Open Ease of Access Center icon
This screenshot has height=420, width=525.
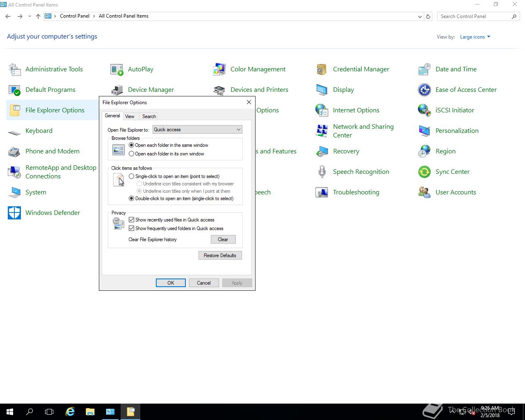click(x=425, y=90)
